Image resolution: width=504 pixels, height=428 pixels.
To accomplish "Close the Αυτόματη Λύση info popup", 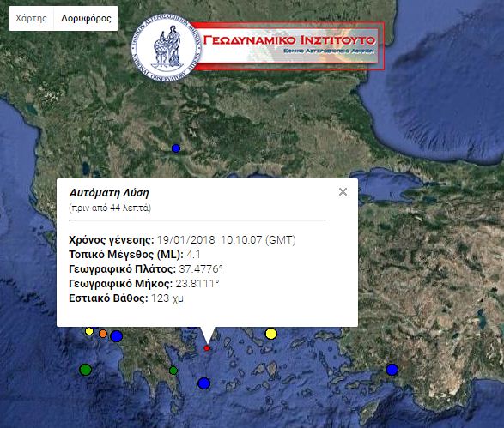I will click(x=343, y=191).
